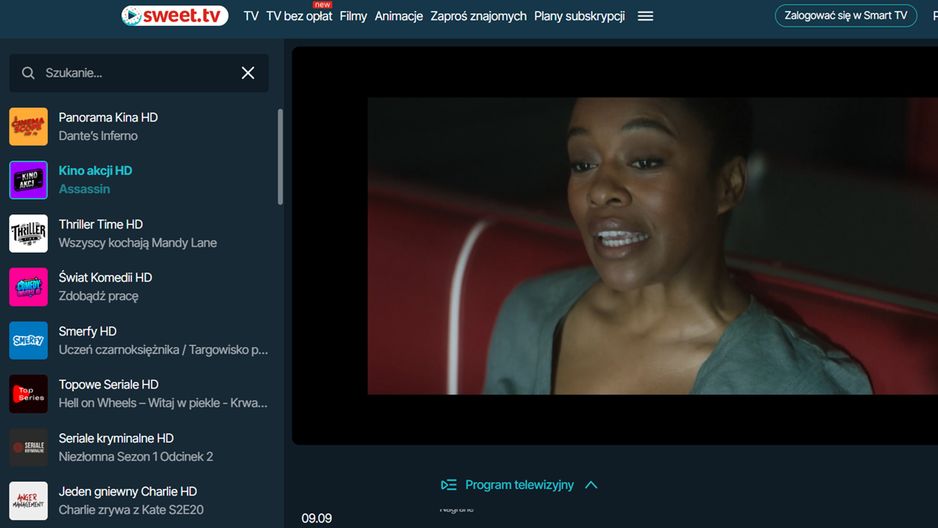
Task: Click program Hell on Wheels – Witaj w piekle
Action: tap(163, 403)
